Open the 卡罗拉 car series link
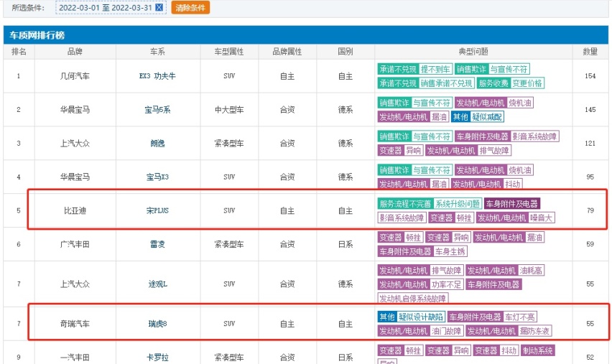 coord(157,357)
